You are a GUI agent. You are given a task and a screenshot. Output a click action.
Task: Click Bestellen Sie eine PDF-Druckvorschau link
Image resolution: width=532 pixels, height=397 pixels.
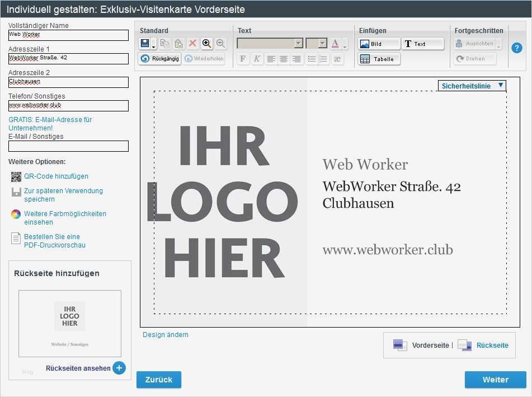[x=55, y=241]
